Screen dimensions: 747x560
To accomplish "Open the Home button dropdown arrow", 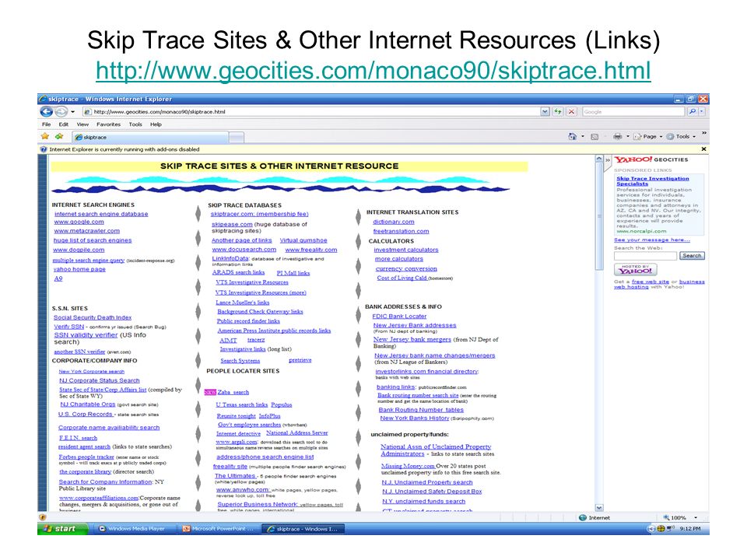I will tap(583, 137).
